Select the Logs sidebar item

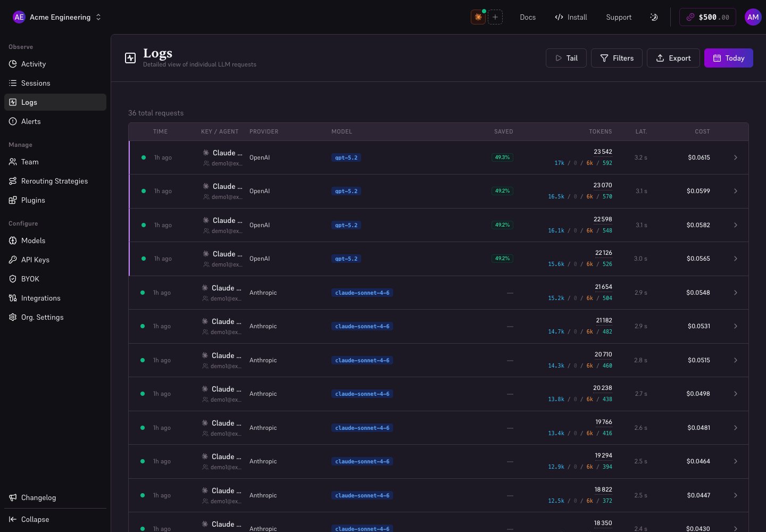pos(55,102)
